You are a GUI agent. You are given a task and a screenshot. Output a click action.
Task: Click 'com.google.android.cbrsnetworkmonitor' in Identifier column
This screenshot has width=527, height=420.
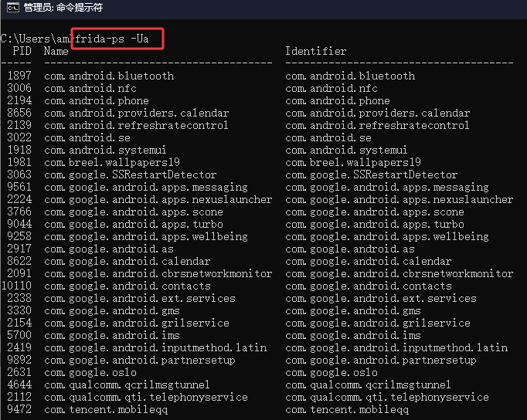coord(399,273)
